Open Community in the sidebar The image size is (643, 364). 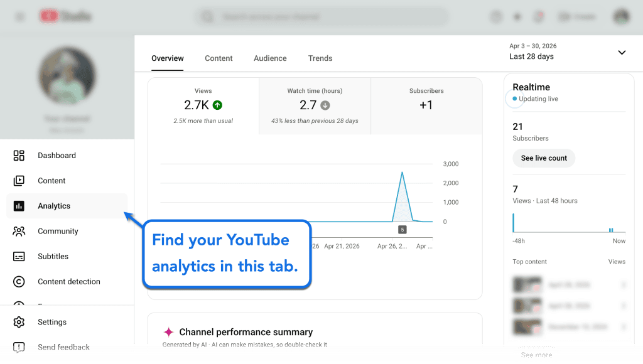pos(58,231)
